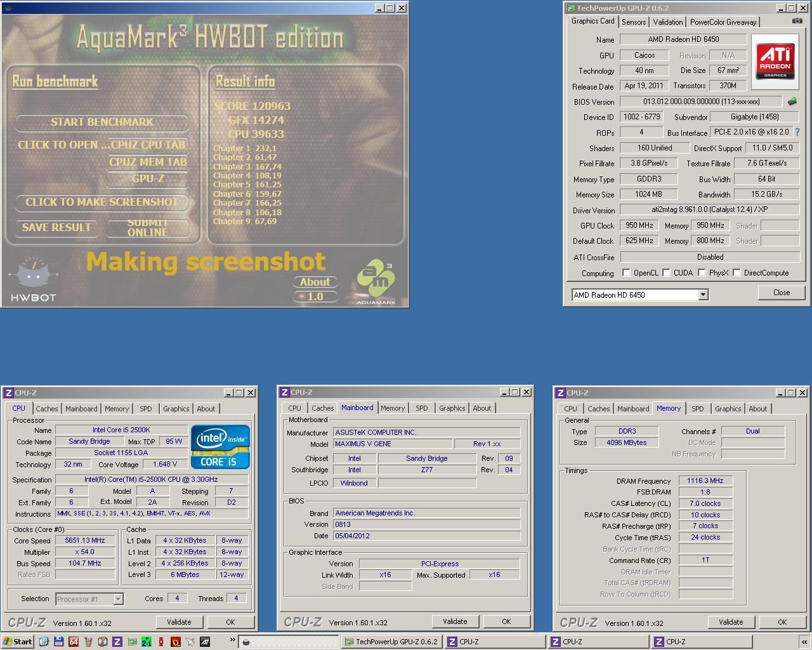
Task: Enable the OpenCL checkbox in GPU-Z
Action: pos(626,273)
